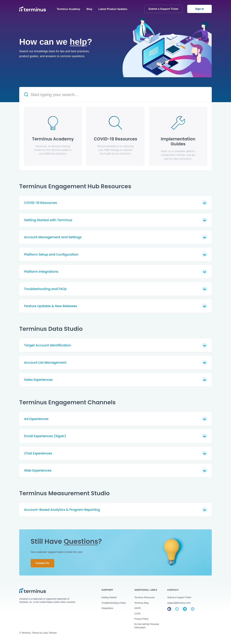
Task: Open footer Terminus Resources link
Action: (145, 597)
